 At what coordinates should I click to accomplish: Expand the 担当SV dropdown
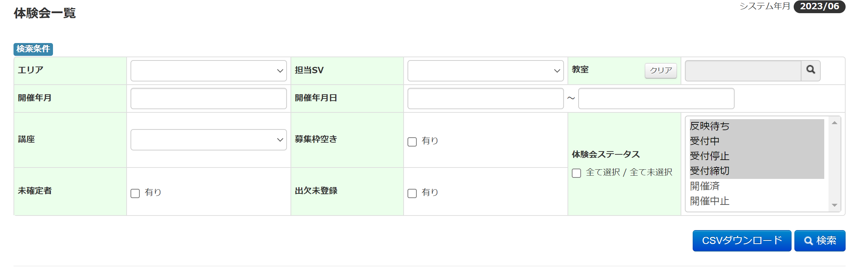point(485,71)
